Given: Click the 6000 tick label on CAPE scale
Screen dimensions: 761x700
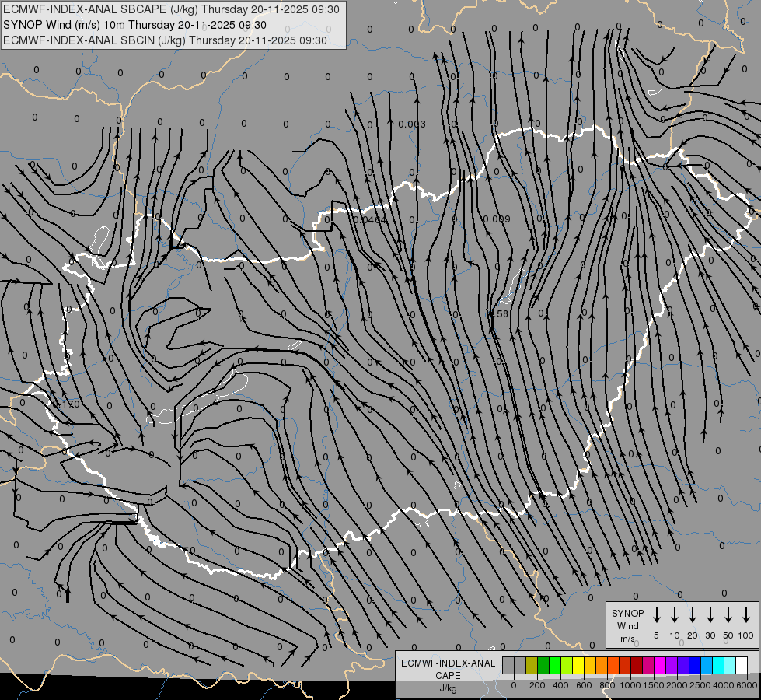Looking at the screenshot, I should (747, 685).
